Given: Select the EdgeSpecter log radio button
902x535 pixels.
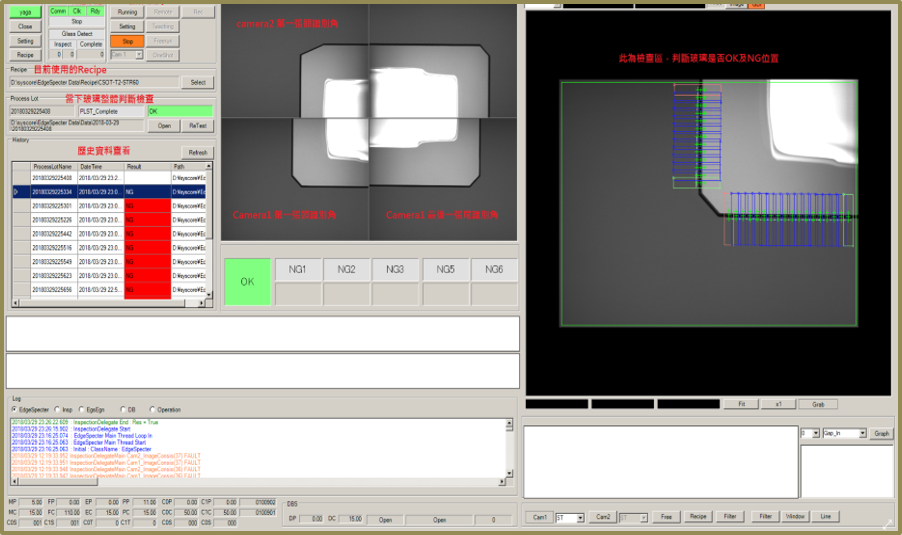Looking at the screenshot, I should pyautogui.click(x=15, y=409).
